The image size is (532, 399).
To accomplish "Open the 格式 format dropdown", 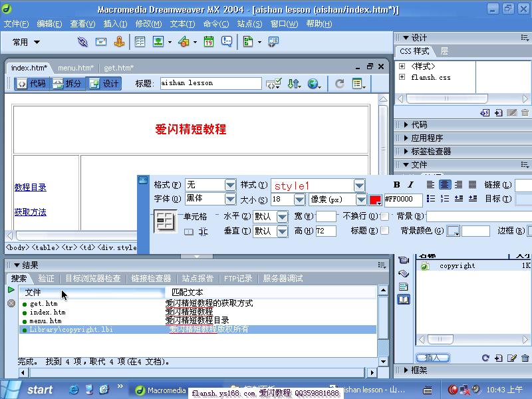I will (x=230, y=186).
